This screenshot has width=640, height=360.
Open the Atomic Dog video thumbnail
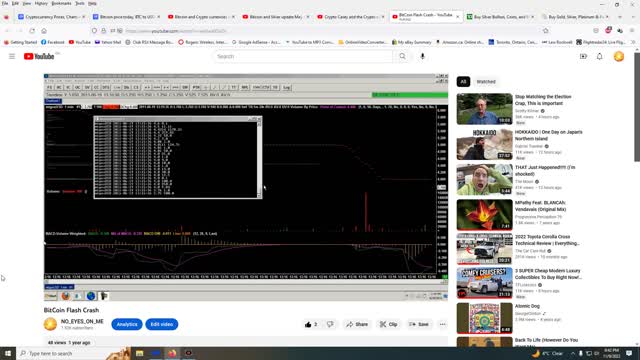point(484,318)
